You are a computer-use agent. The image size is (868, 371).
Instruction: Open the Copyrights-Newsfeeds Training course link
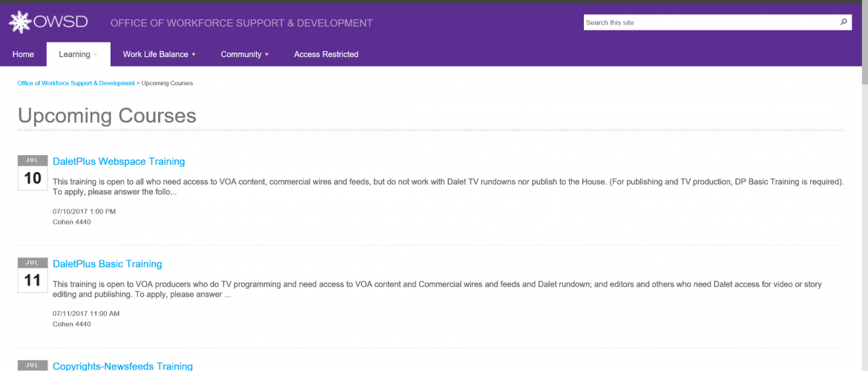click(x=122, y=366)
